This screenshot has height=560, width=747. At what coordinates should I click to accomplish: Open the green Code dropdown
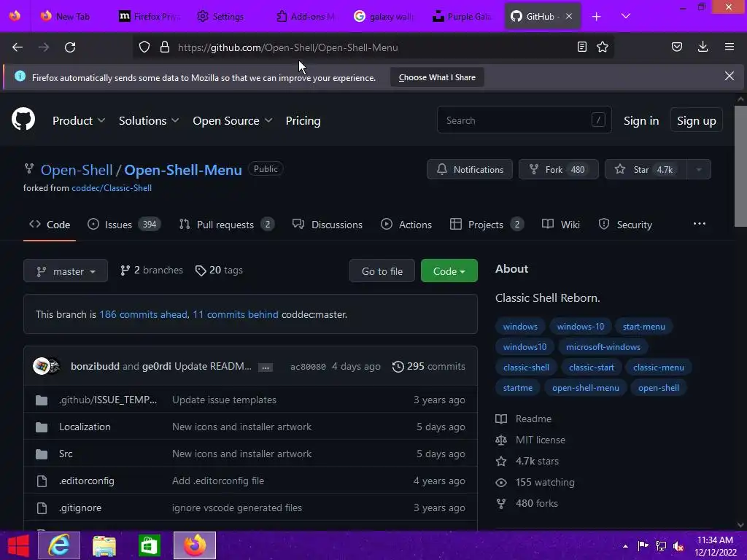(x=449, y=271)
